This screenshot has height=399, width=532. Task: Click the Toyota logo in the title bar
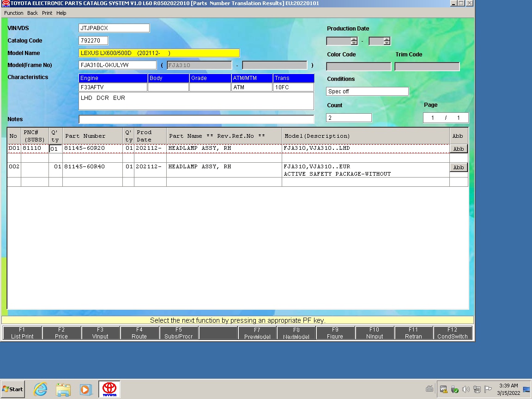(6, 3)
